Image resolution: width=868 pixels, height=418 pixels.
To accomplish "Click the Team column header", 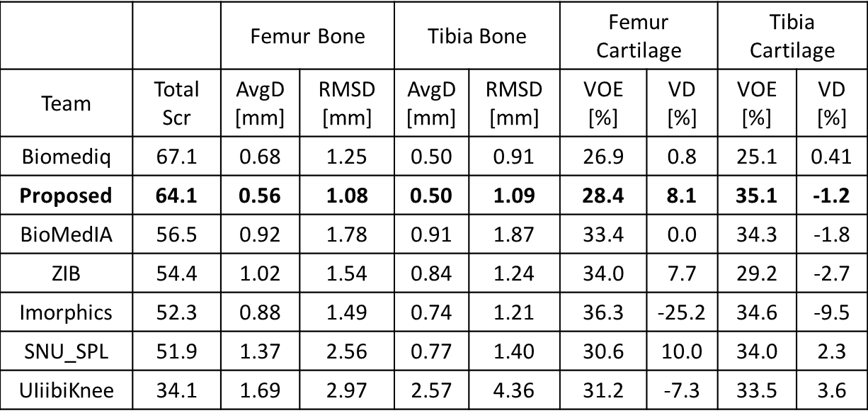I will (67, 104).
